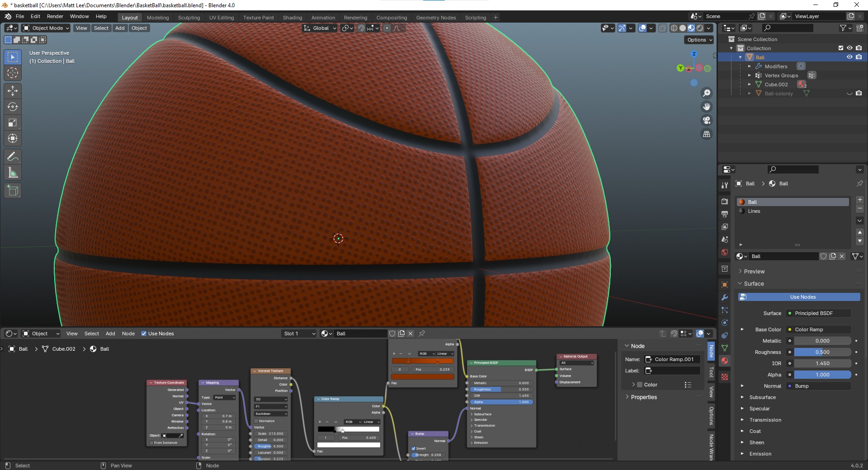This screenshot has width=868, height=470.
Task: Expand the Properties panel in node sidebar
Action: tap(644, 397)
